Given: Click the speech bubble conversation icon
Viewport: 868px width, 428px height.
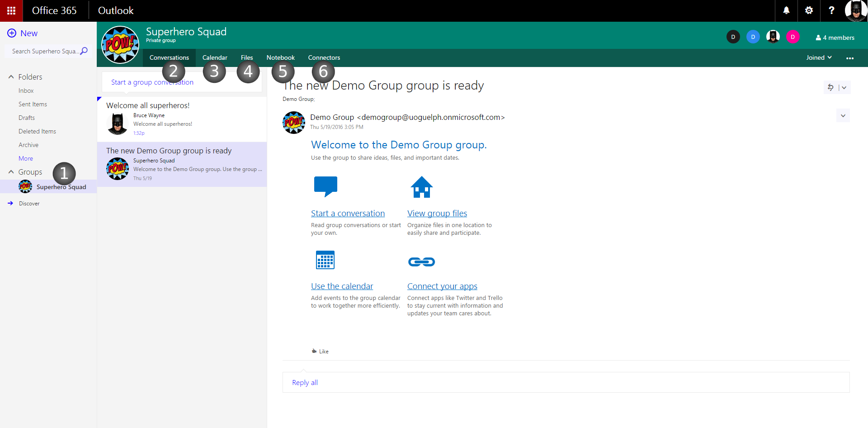Looking at the screenshot, I should coord(325,186).
